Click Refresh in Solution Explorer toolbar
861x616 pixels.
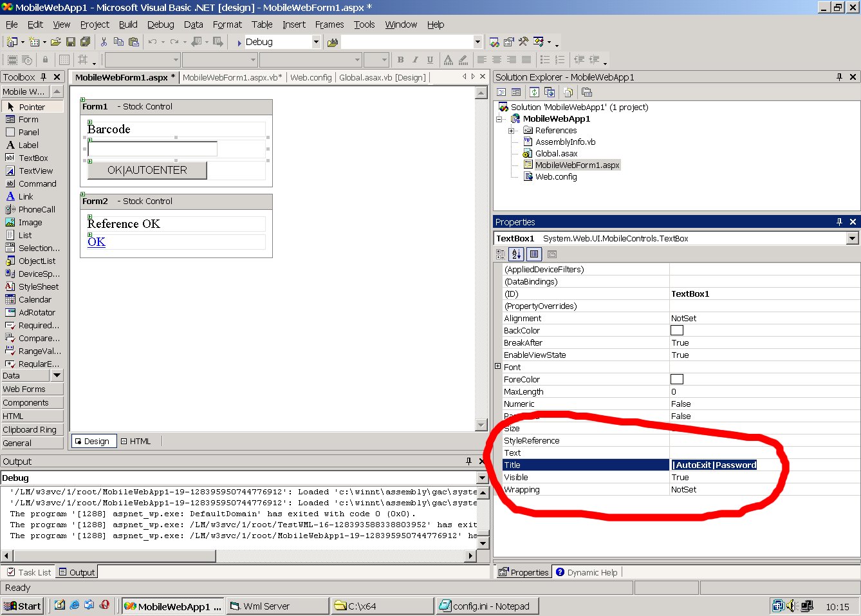tap(534, 92)
